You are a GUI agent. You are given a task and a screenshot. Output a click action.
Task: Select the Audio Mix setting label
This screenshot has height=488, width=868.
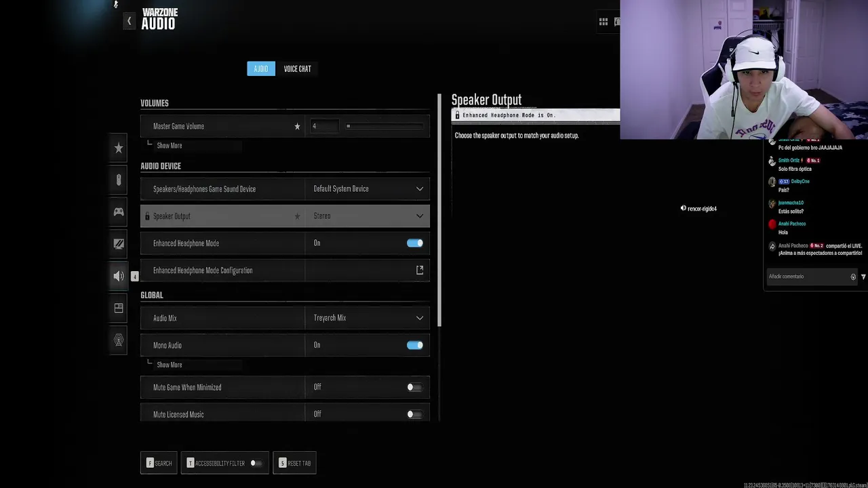coord(165,318)
